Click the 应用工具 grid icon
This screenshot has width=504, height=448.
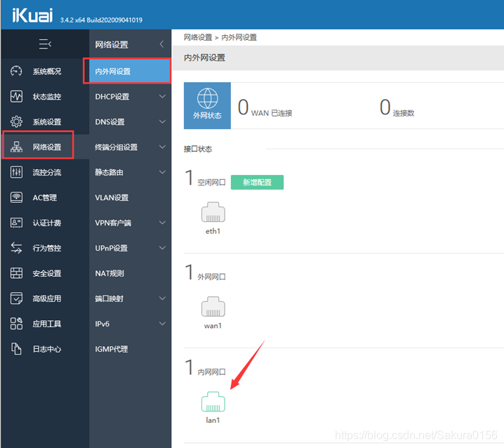click(16, 324)
